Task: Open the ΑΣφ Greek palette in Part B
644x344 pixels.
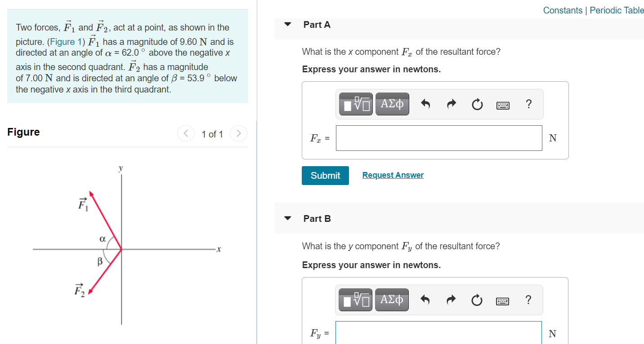Action: point(391,300)
